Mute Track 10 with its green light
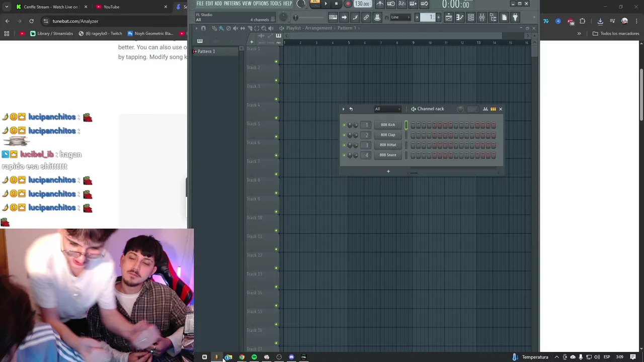 click(x=276, y=230)
